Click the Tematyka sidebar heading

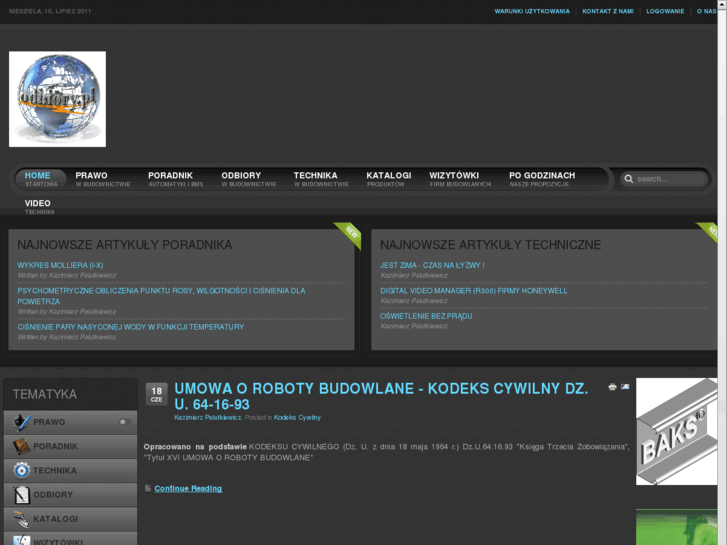(x=45, y=394)
